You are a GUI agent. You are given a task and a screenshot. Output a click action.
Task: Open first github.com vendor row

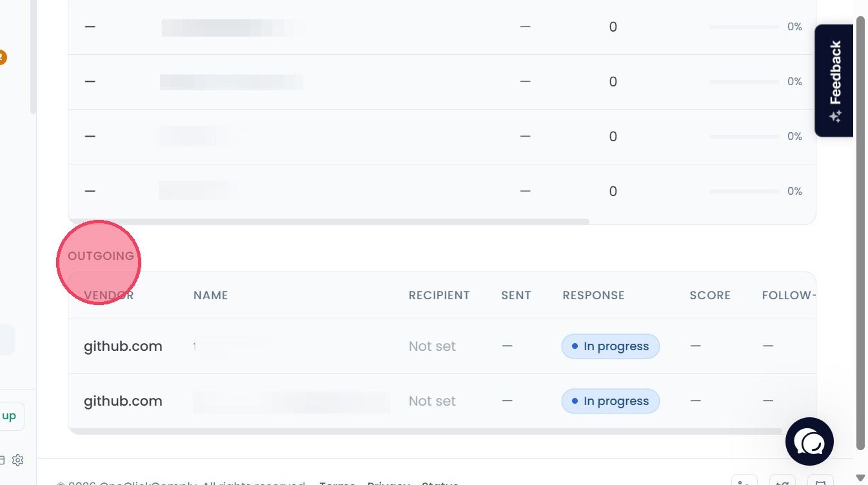123,346
